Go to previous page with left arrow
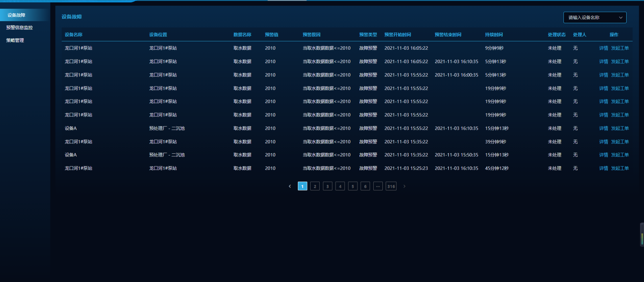 coord(290,186)
